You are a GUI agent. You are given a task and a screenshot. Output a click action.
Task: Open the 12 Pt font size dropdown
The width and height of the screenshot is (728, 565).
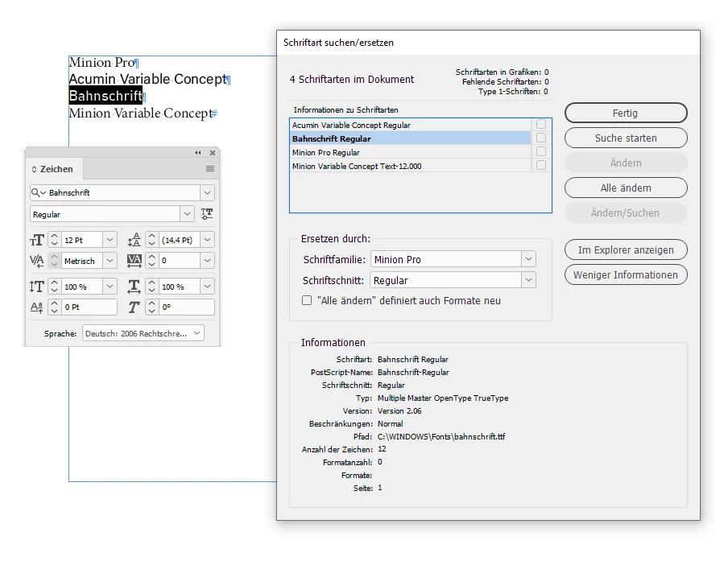(x=110, y=240)
